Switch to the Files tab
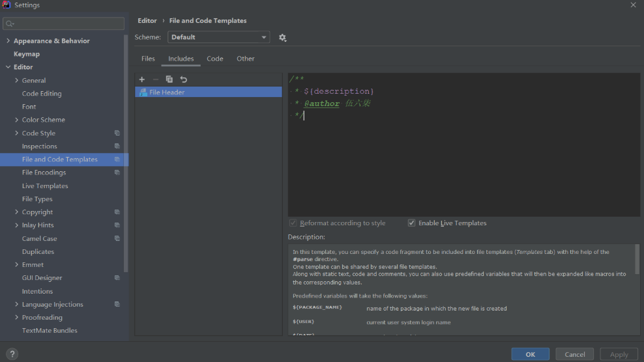 click(x=148, y=59)
